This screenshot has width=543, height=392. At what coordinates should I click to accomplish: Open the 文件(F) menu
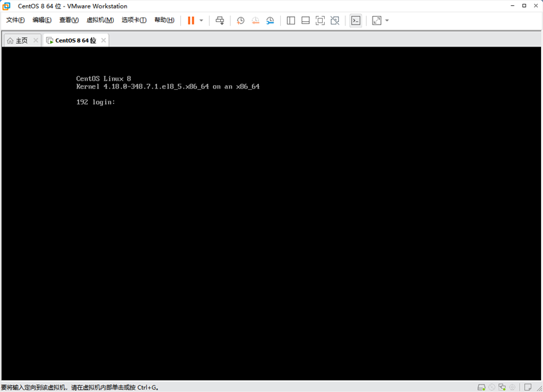[15, 20]
